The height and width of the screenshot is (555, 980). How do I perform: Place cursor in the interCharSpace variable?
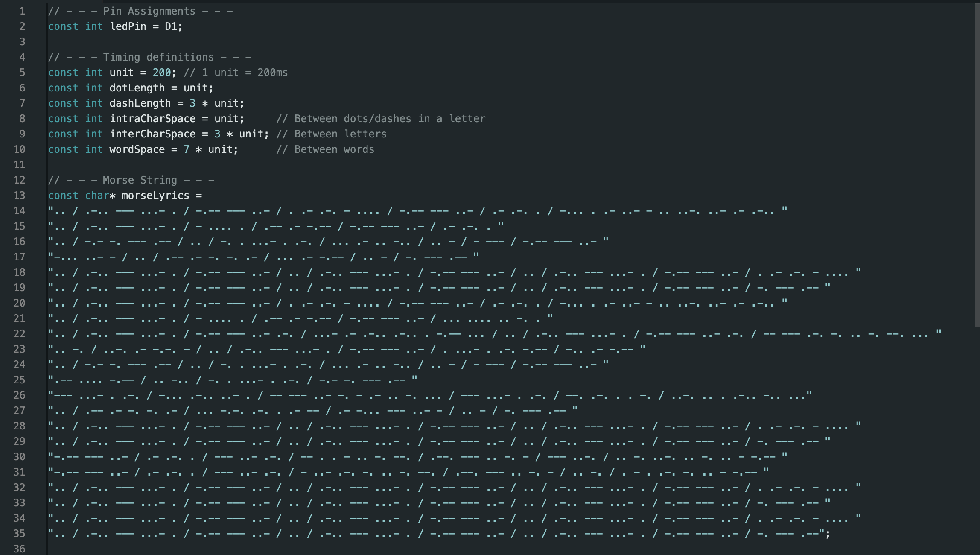(152, 134)
